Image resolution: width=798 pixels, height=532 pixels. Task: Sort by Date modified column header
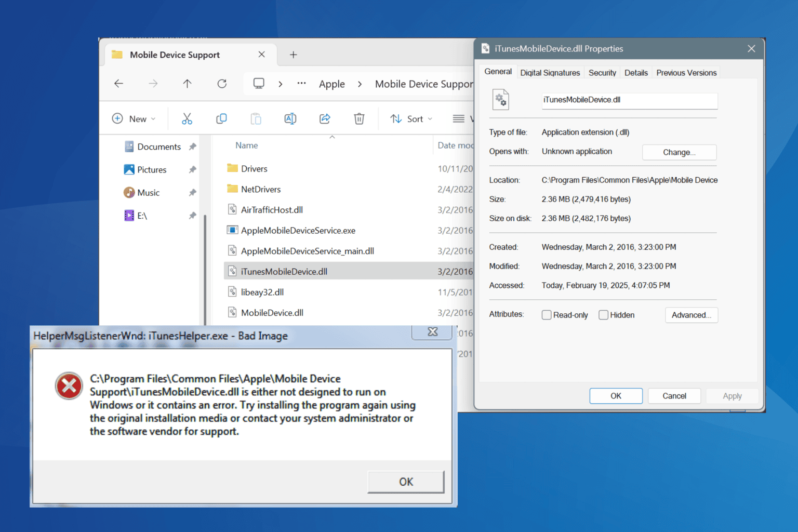(x=455, y=145)
